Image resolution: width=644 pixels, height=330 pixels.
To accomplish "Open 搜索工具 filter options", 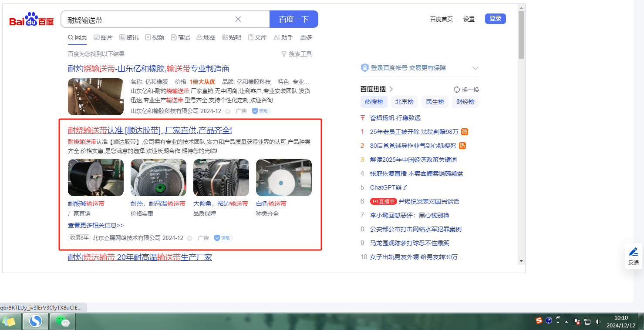I will [x=297, y=54].
